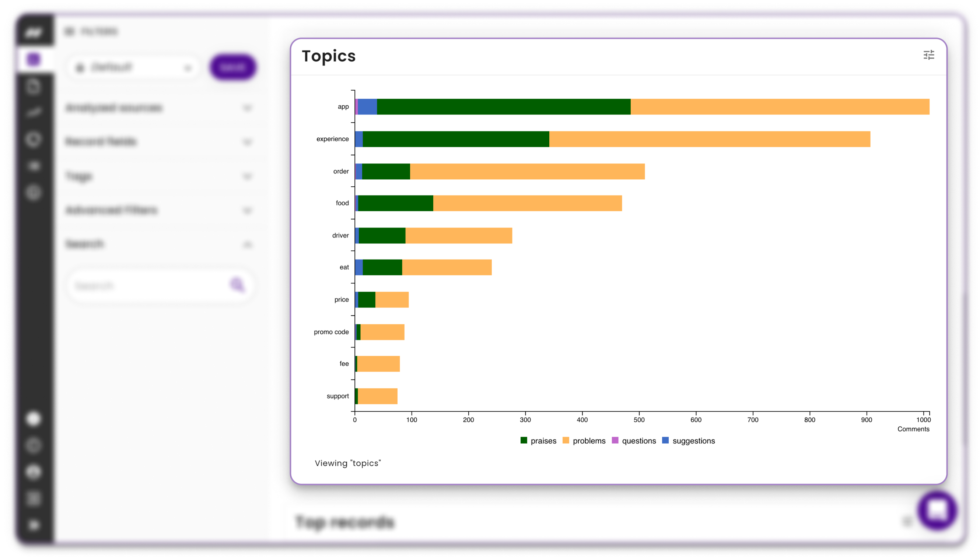Click the green praises segment of food bar
This screenshot has height=560, width=980.
(396, 203)
